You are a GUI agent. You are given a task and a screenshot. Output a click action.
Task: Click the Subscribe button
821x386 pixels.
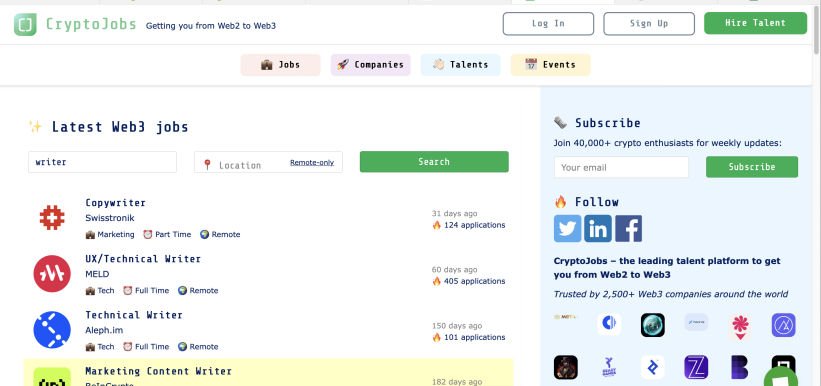click(752, 167)
